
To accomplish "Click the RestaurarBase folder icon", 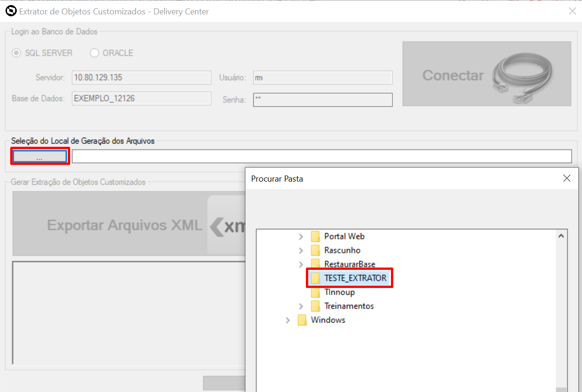I will pyautogui.click(x=316, y=264).
